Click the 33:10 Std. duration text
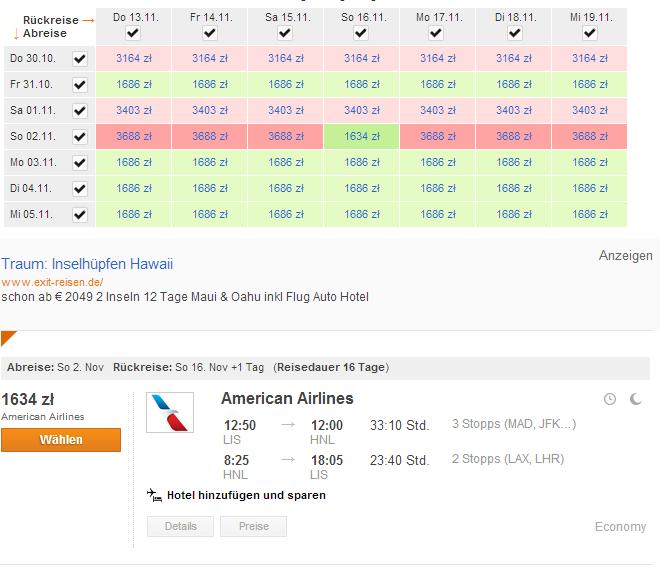This screenshot has height=571, width=660. tap(399, 425)
